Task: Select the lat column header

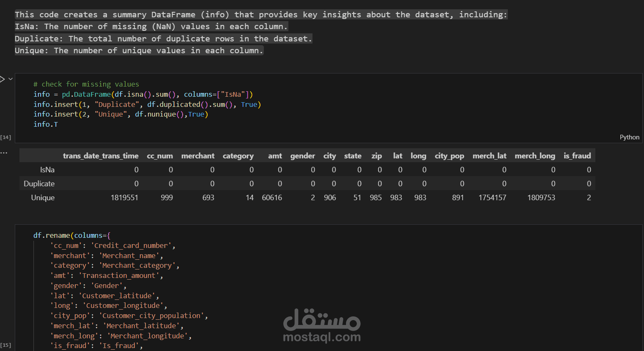Action: pyautogui.click(x=397, y=156)
